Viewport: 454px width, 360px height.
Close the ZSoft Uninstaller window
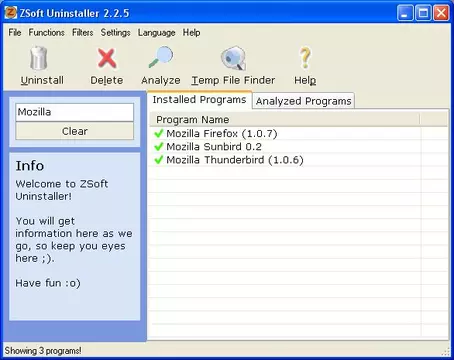[x=441, y=13]
